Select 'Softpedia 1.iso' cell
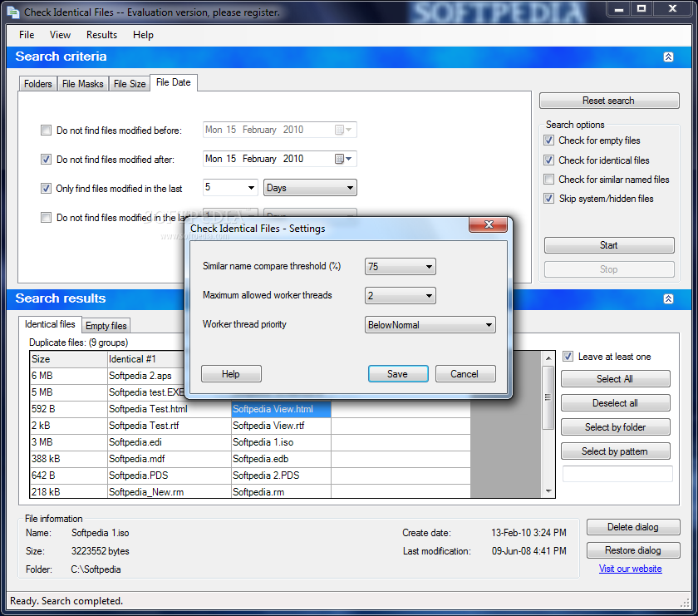698x616 pixels. click(281, 442)
